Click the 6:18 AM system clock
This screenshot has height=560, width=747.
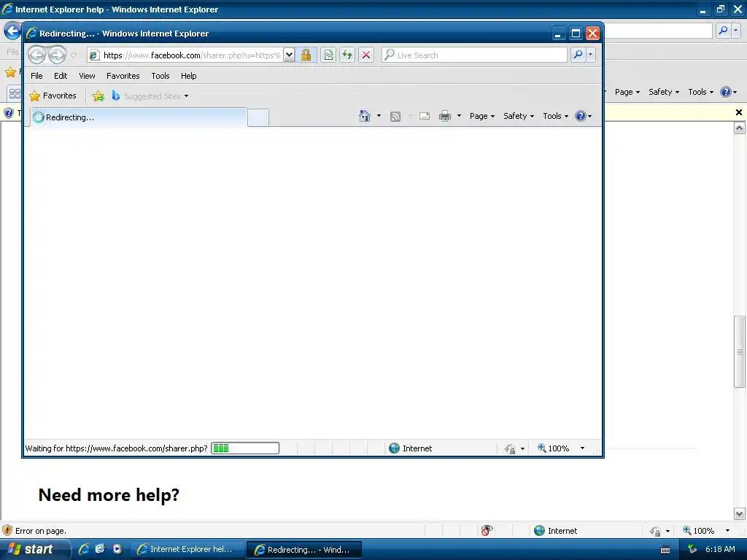(x=720, y=549)
